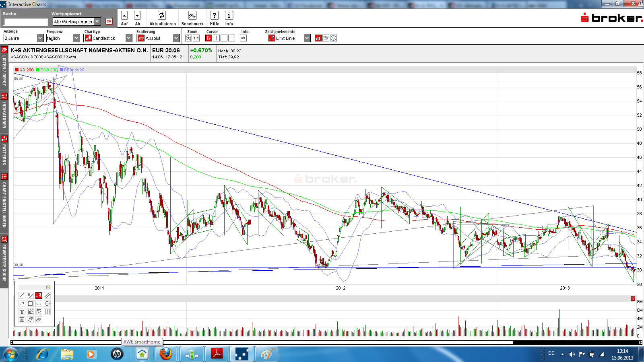Close the drawing tools palette
The image size is (644, 362).
[48, 287]
